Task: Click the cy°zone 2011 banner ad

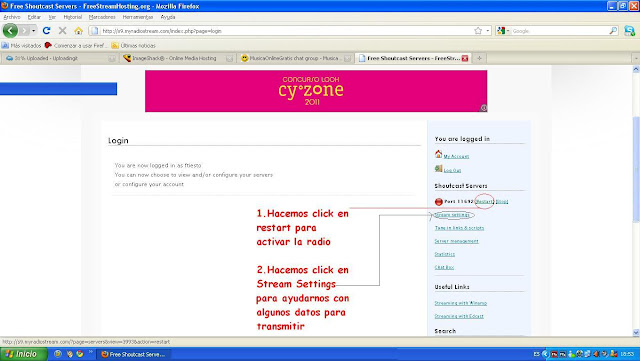Action: [316, 91]
